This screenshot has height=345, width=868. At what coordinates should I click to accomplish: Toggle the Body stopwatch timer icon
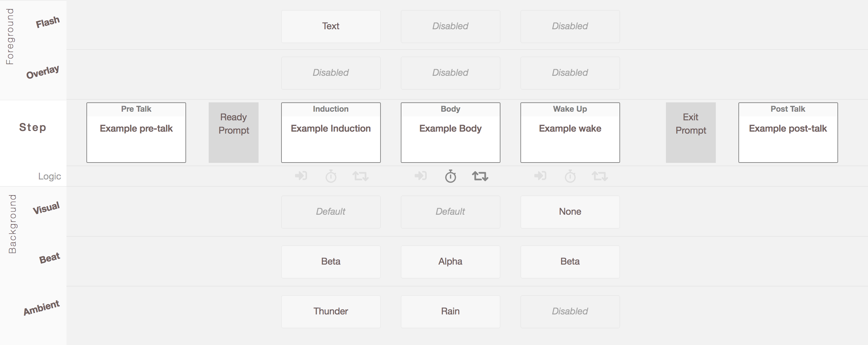(x=451, y=176)
